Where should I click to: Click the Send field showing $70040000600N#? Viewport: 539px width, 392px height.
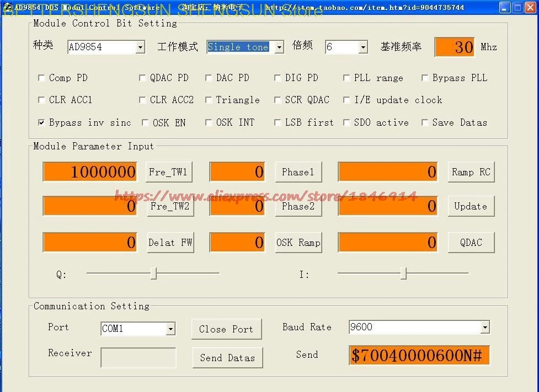tap(419, 355)
